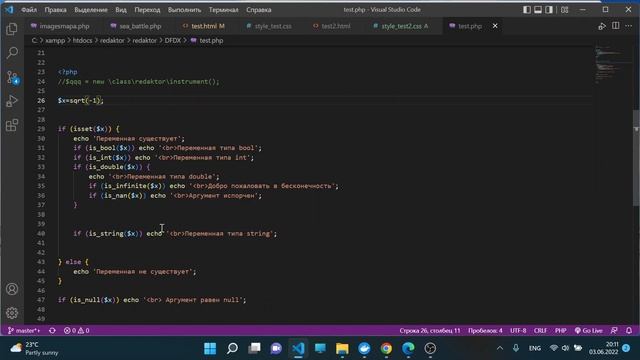This screenshot has width=640, height=360.
Task: Open the Справка menu
Action: (x=259, y=10)
